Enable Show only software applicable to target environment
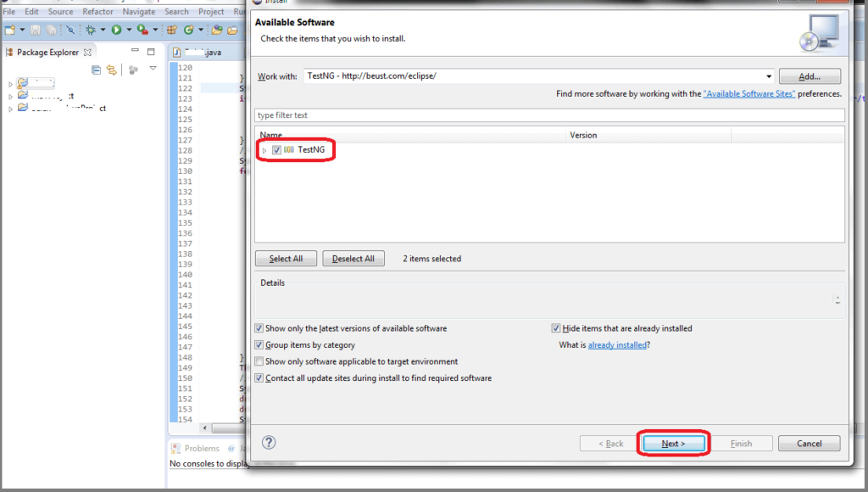 259,361
